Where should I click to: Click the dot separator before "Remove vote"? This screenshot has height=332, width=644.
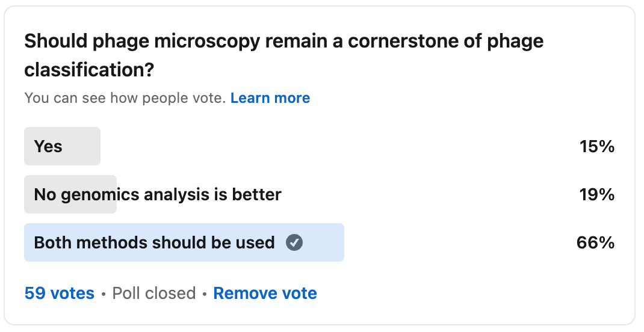point(205,294)
